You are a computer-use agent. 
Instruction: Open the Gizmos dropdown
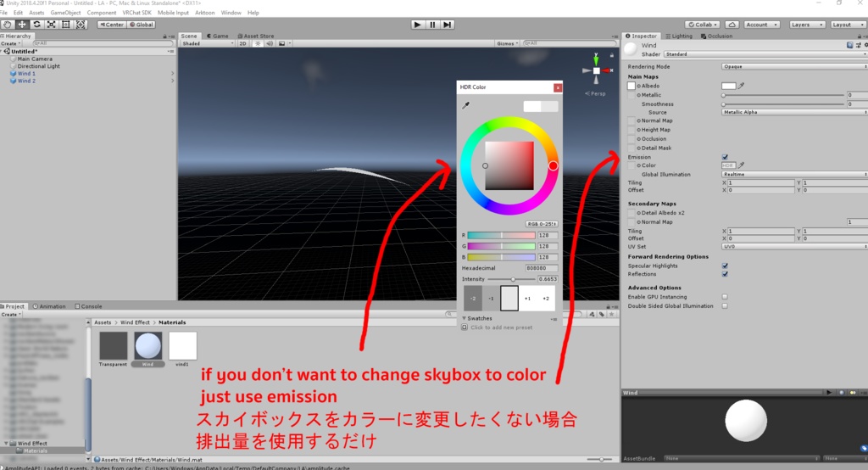click(x=508, y=43)
